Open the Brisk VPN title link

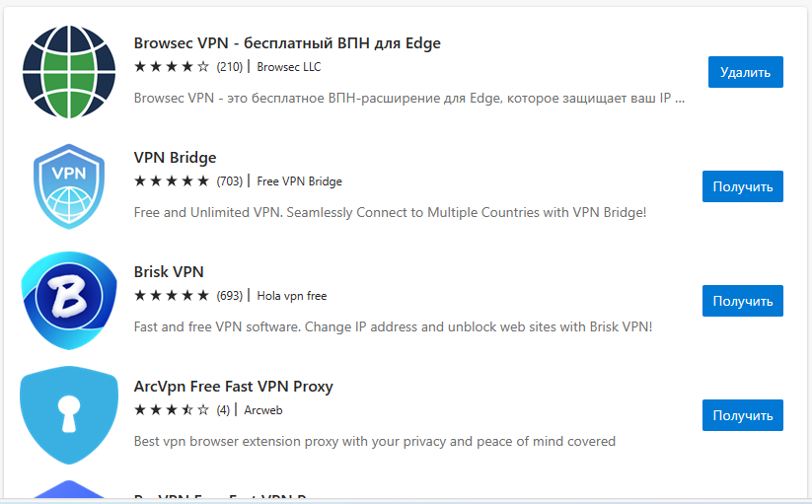coord(169,271)
